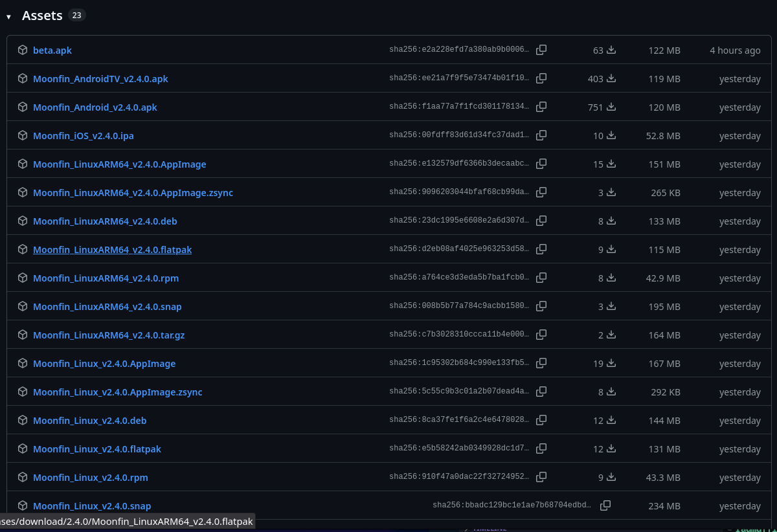Copy the LinuxARM64 AppImage.zsync hash

tap(541, 192)
